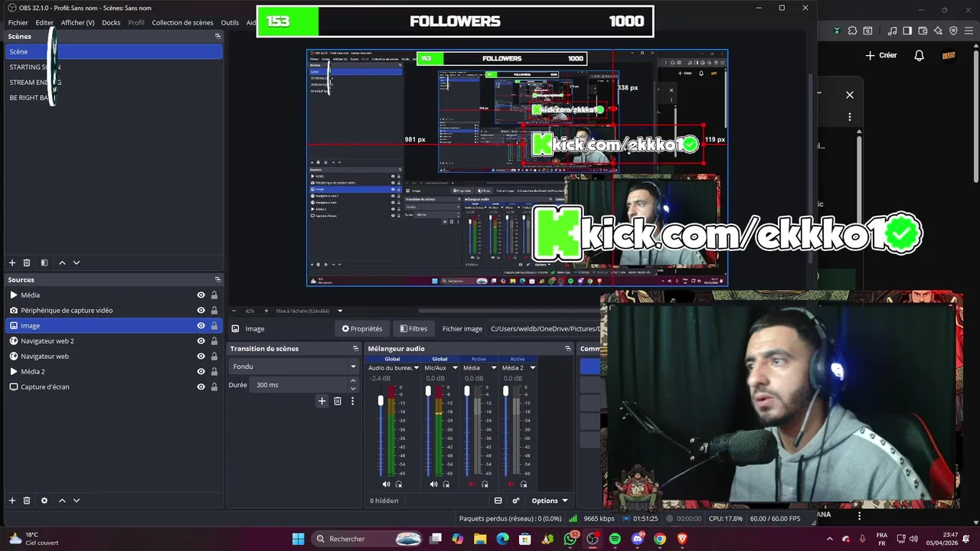Open audio mixer Options dropdown
This screenshot has height=551, width=980.
pos(550,500)
